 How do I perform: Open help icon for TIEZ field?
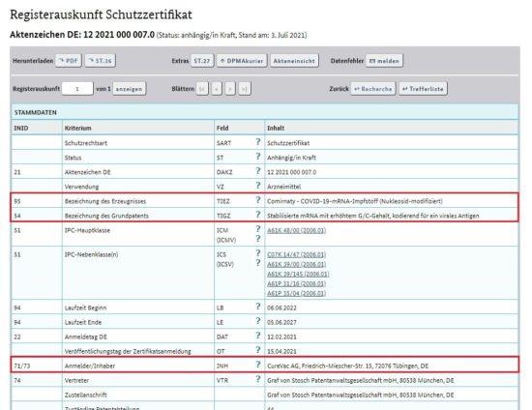(x=258, y=200)
